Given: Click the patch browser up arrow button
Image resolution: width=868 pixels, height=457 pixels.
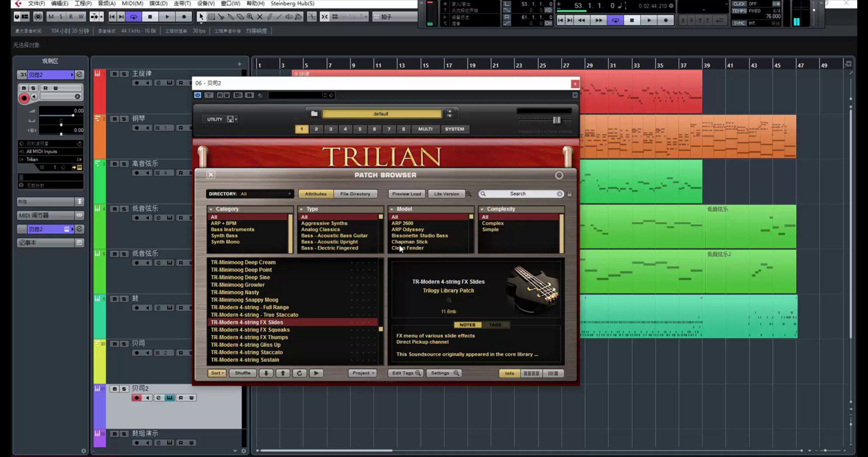Looking at the screenshot, I should pyautogui.click(x=283, y=373).
